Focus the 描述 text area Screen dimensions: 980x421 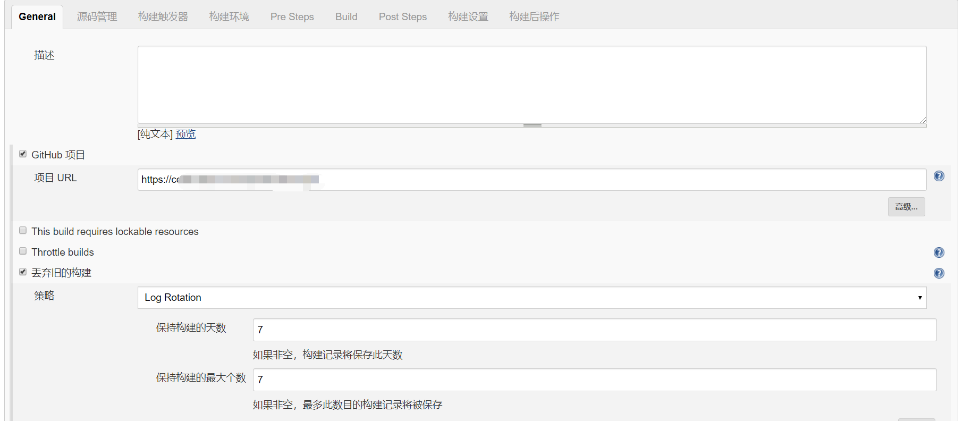[532, 85]
